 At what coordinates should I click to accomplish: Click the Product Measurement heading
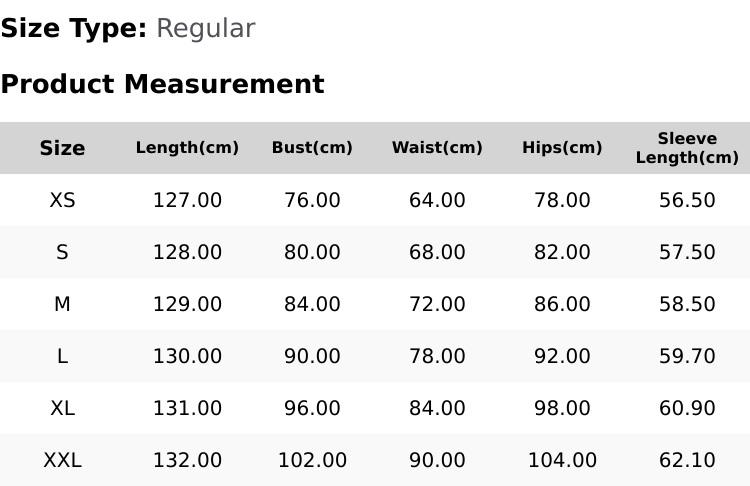[x=163, y=84]
